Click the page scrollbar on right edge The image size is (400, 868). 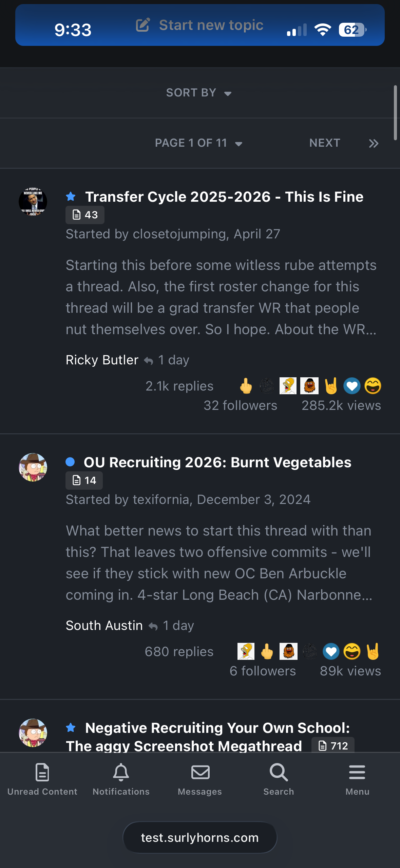coord(395,113)
